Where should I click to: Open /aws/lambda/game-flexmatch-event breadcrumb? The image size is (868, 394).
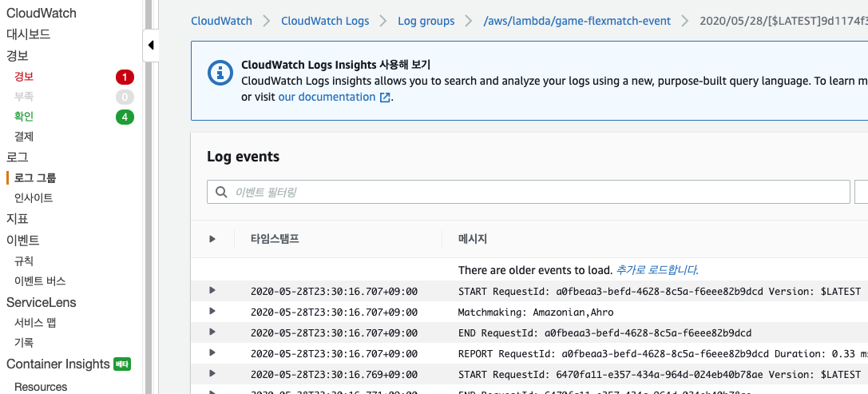577,21
